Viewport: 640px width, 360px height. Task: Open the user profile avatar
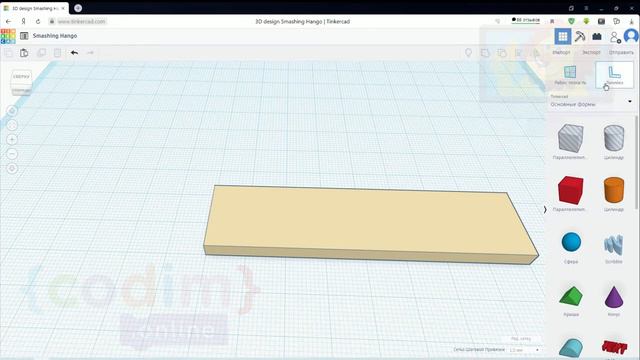[631, 36]
